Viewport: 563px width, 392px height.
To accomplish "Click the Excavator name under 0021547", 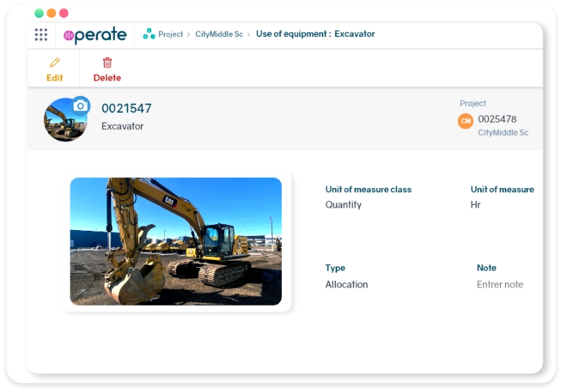I will click(123, 126).
